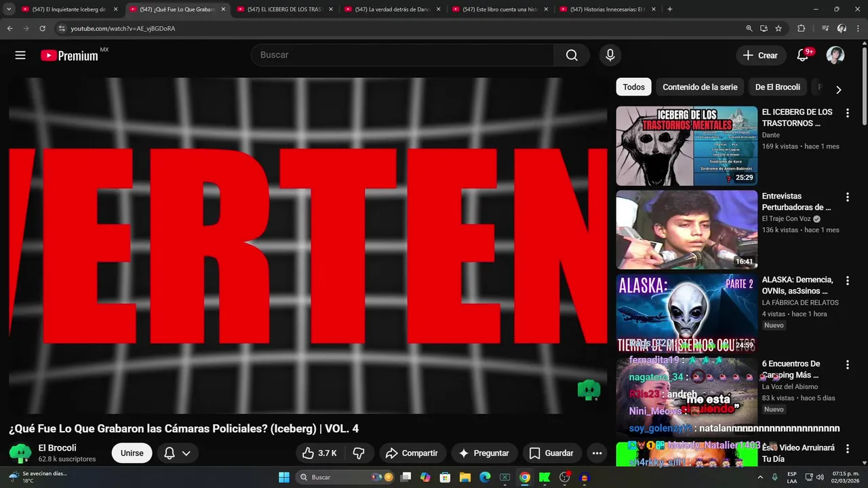Screen dimensions: 868x488
Task: Open the page zoom magnifier icon
Action: click(749, 28)
